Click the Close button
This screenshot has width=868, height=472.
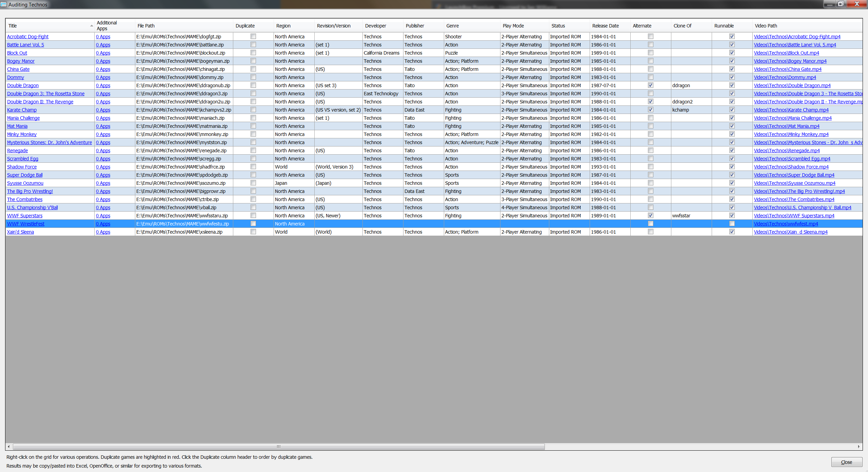pyautogui.click(x=847, y=462)
